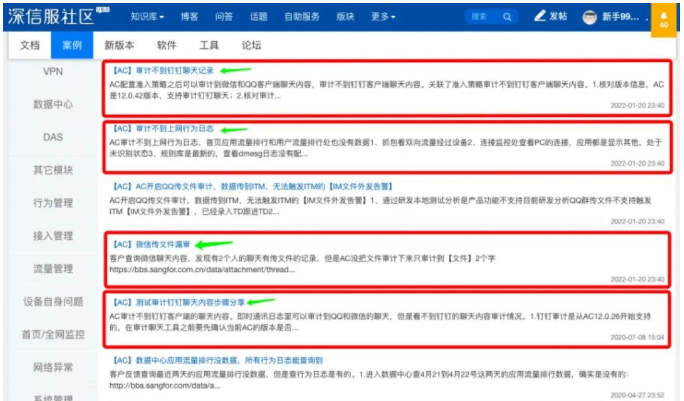Switch to the 文档 tab
The height and width of the screenshot is (401, 684).
[30, 46]
